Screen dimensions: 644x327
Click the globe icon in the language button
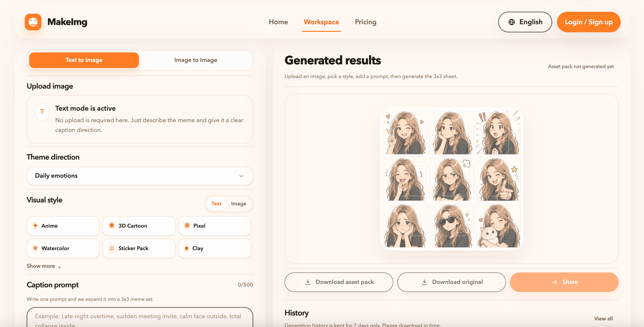coord(511,22)
